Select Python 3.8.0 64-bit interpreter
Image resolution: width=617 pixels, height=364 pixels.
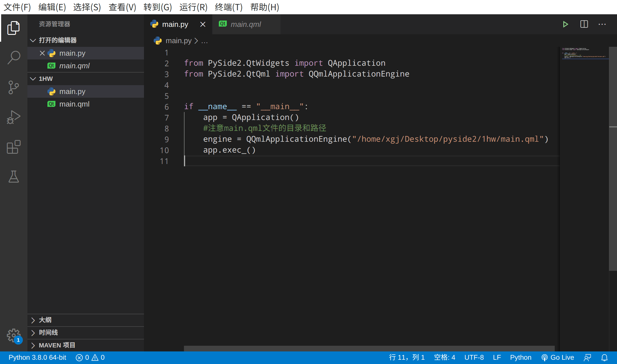point(37,357)
